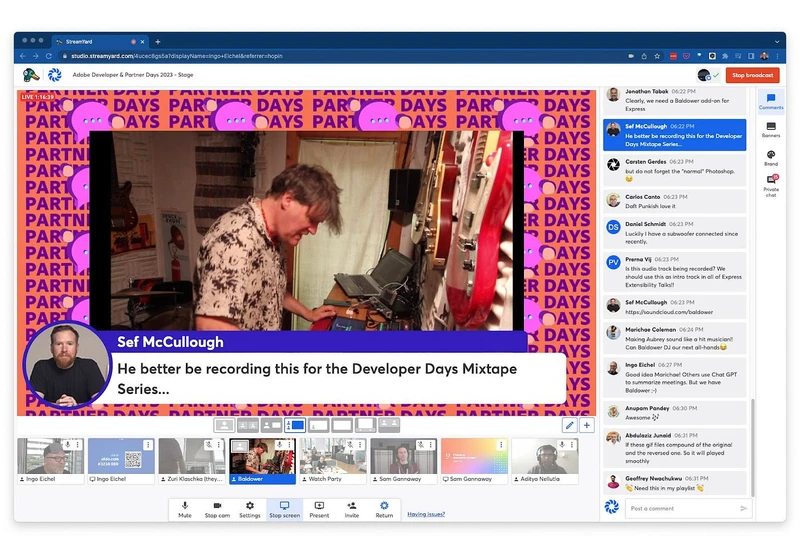Open three-dot menu on Aditya Nellutla thumbnail
The width and height of the screenshot is (800, 560).
pyautogui.click(x=571, y=445)
